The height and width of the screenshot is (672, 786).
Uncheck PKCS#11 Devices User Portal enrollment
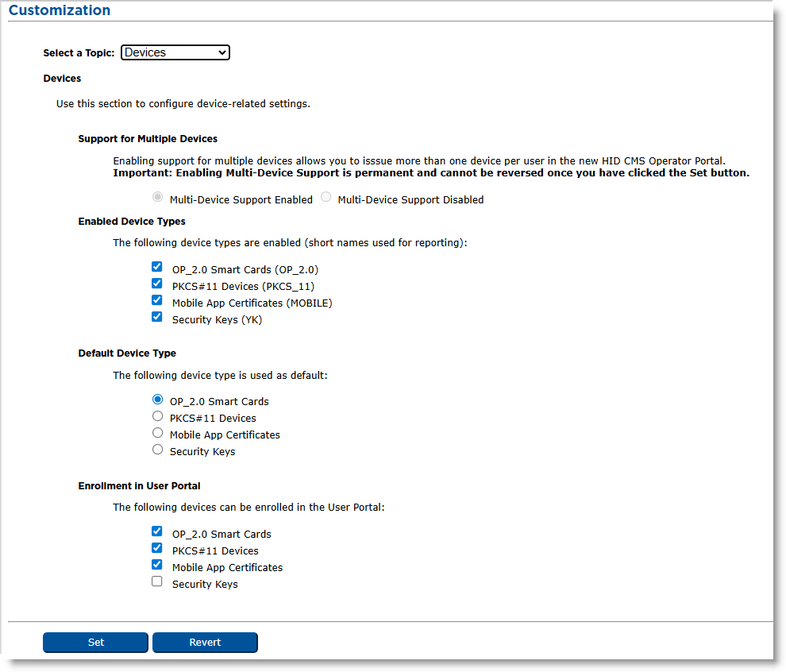coord(157,547)
